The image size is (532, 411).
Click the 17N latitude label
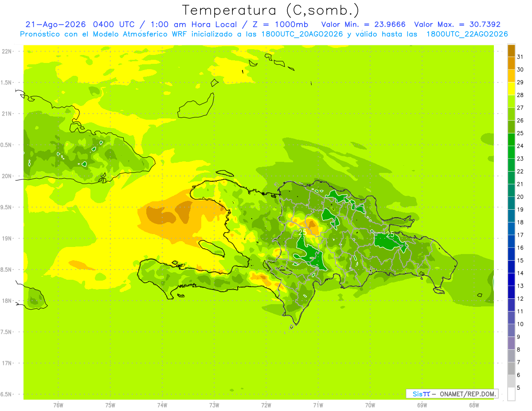coord(8,363)
